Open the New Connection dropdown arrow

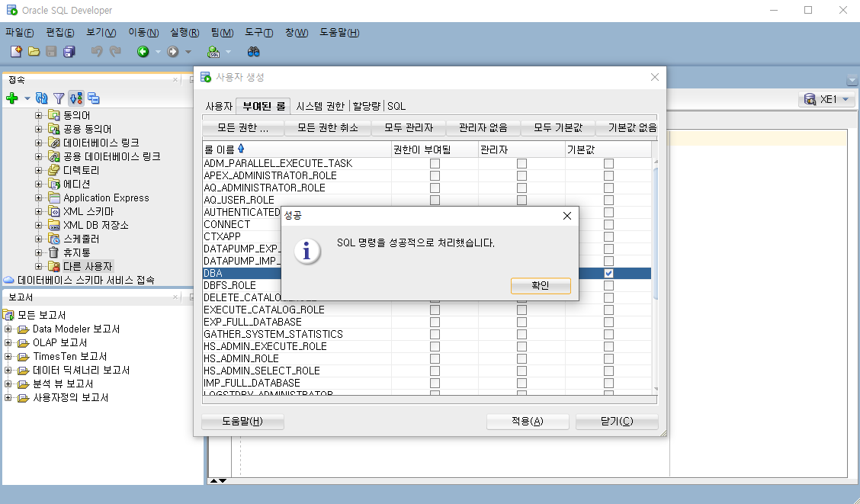click(27, 98)
